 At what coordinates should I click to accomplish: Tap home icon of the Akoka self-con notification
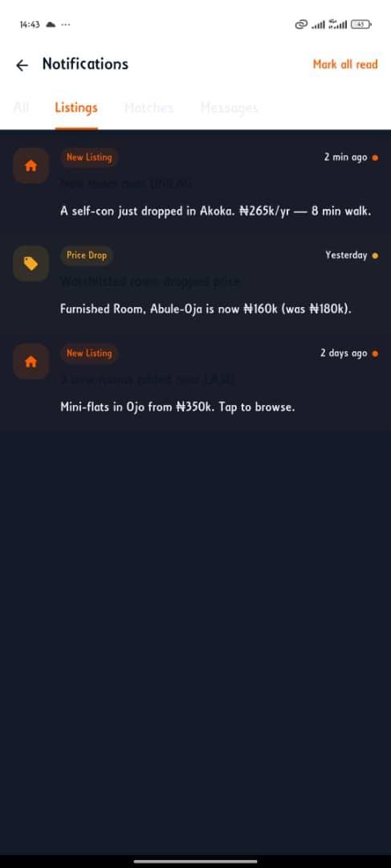[x=31, y=166]
